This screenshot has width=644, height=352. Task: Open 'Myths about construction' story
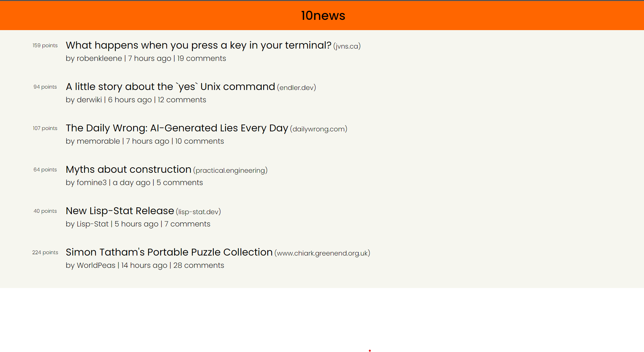click(x=129, y=169)
